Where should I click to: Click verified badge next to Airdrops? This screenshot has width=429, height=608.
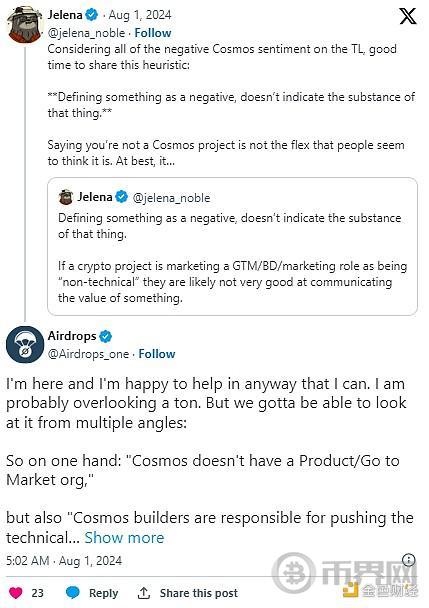[x=106, y=336]
